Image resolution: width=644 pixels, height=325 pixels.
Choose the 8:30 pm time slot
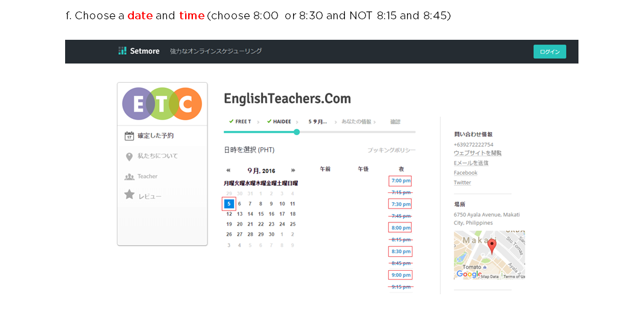click(400, 251)
